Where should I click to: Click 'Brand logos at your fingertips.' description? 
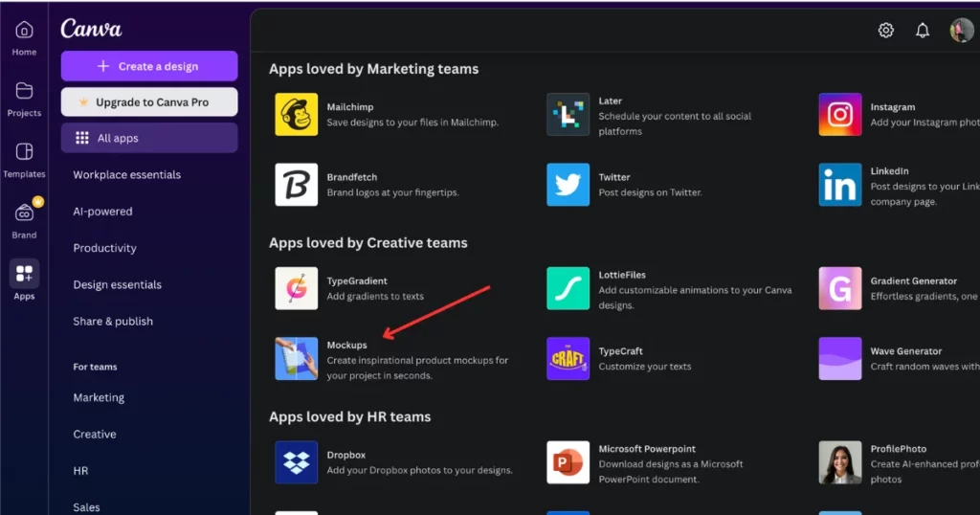click(x=392, y=192)
